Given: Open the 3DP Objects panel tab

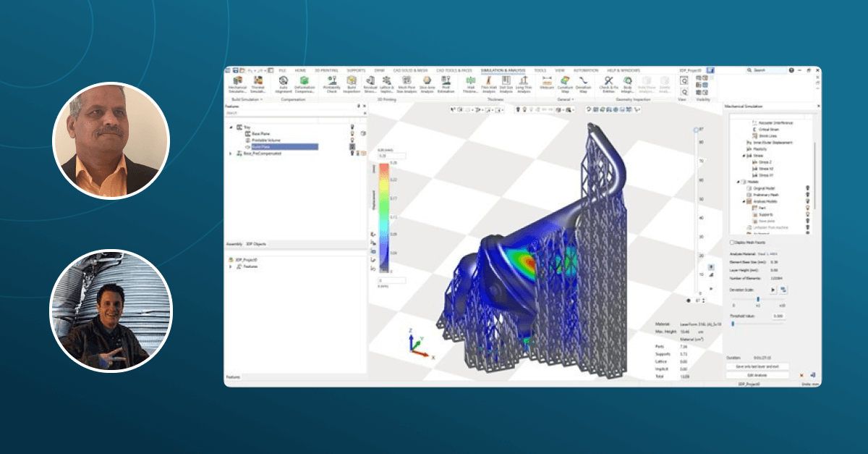Looking at the screenshot, I should [x=256, y=244].
